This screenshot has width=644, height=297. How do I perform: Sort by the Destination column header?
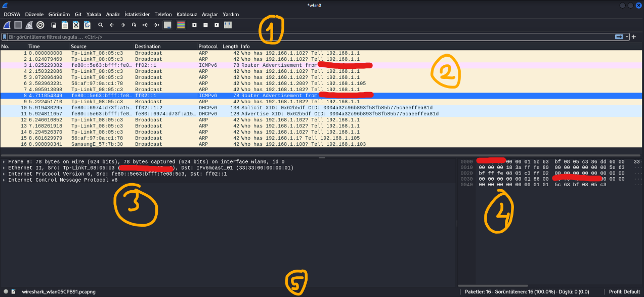165,47
